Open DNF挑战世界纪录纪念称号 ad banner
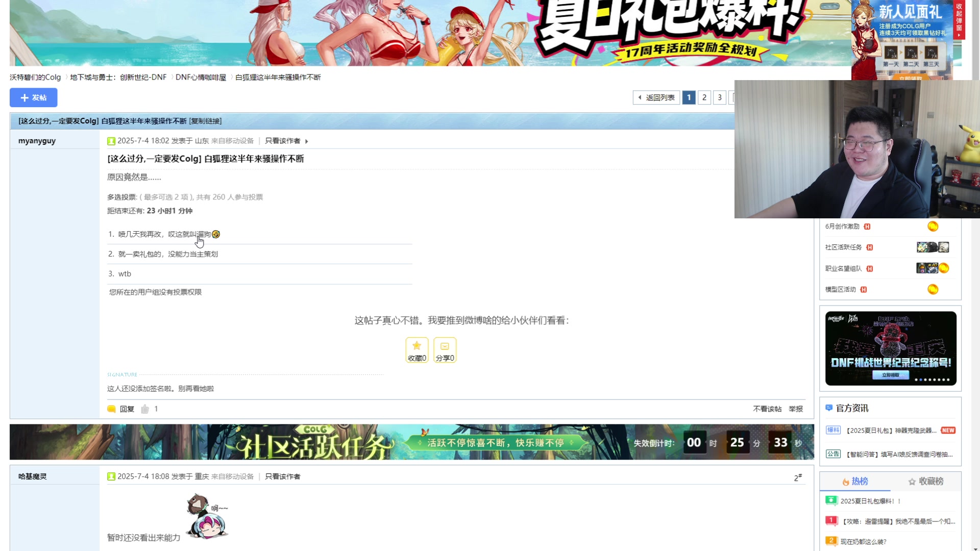This screenshot has width=980, height=551. point(891,348)
